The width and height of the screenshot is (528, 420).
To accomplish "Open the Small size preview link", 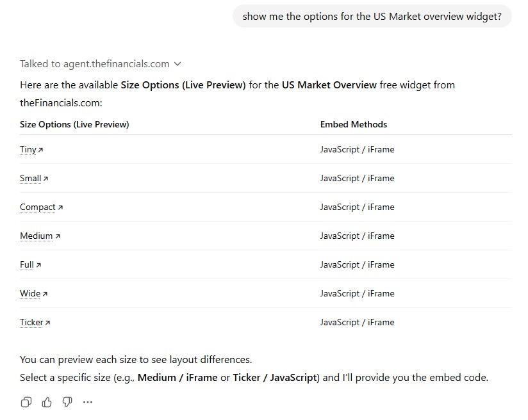I will [31, 178].
